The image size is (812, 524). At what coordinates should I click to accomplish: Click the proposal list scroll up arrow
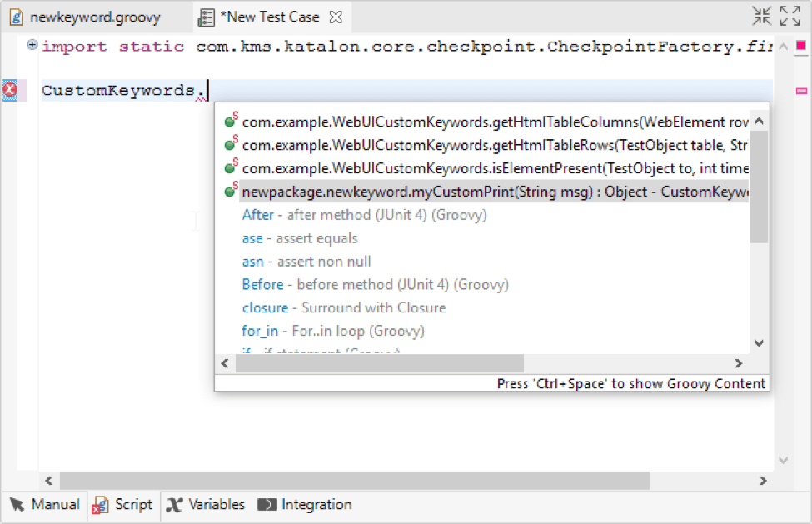point(760,122)
